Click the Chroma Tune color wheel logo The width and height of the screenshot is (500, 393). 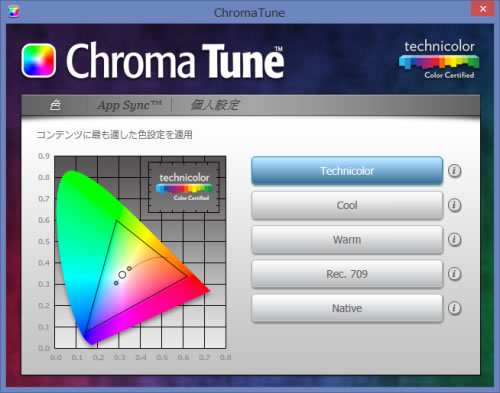[x=39, y=60]
